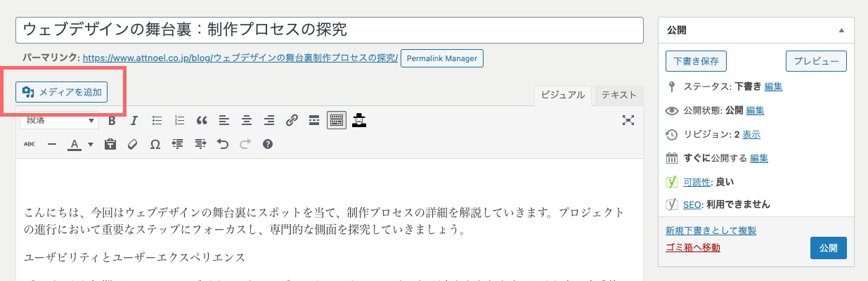Collapse the 公開 panel with arrow

(x=842, y=30)
